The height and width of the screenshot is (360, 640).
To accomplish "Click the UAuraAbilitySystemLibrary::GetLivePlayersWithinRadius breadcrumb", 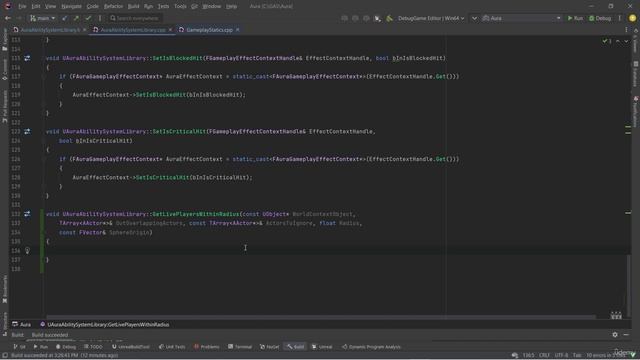I will click(104, 324).
